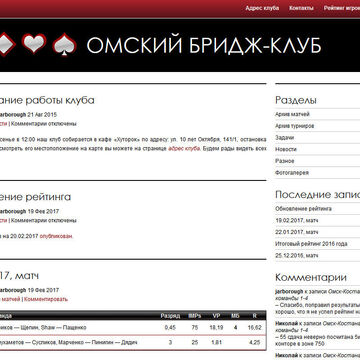Click the IMPs column header
This screenshot has height=360, width=360.
point(194,316)
